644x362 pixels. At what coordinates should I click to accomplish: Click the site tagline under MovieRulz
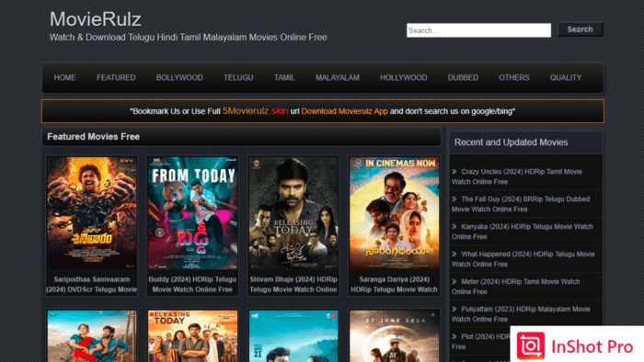188,38
